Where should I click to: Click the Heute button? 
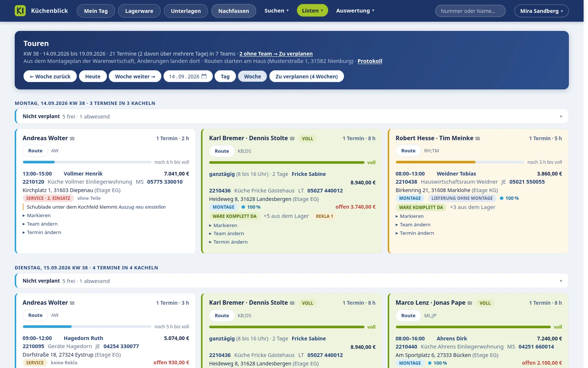click(93, 76)
